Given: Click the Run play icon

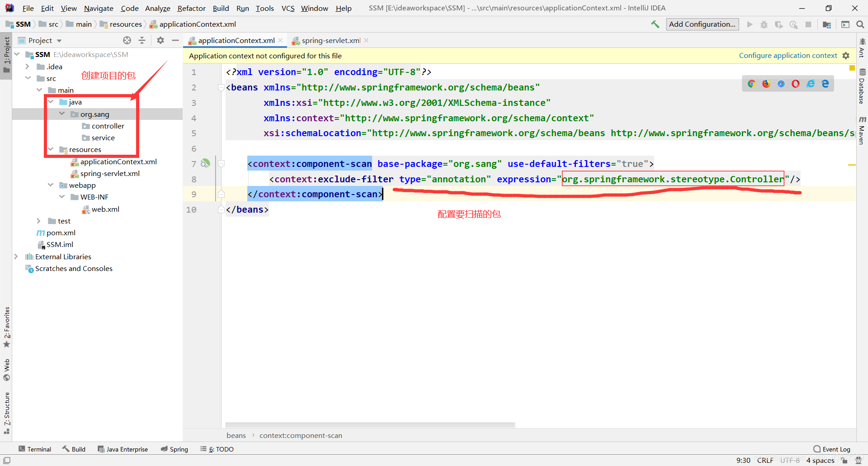Looking at the screenshot, I should click(x=750, y=24).
